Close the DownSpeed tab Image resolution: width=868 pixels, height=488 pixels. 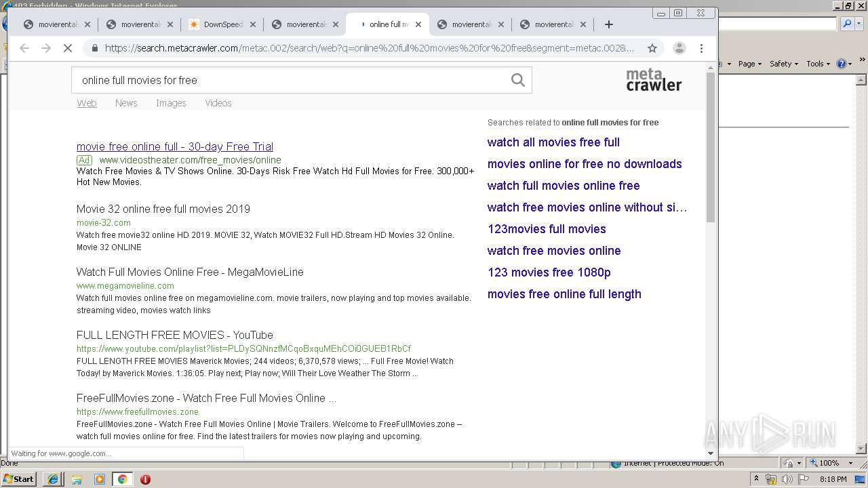(x=253, y=24)
